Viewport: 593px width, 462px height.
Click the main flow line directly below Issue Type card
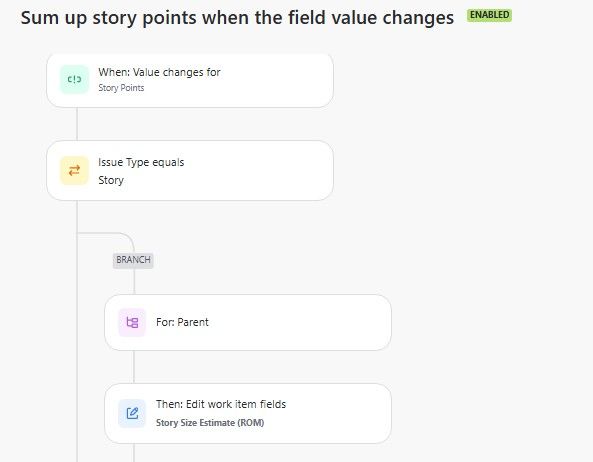tap(77, 215)
